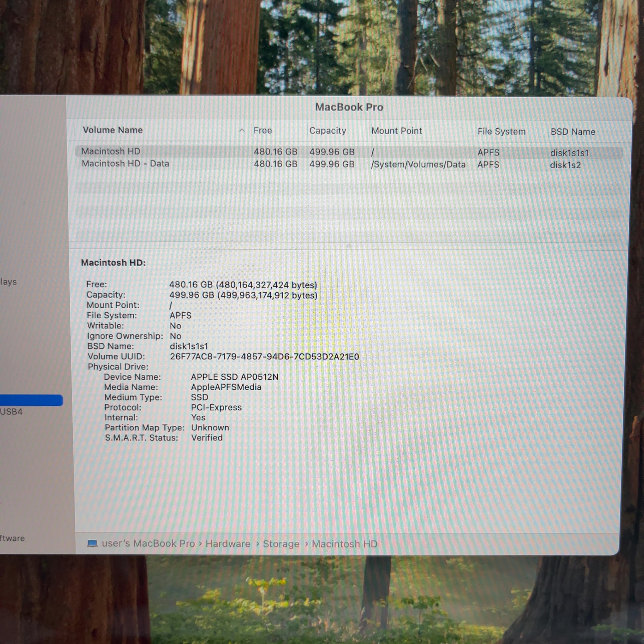Click the laptop icon in path bar
Image resolution: width=644 pixels, height=644 pixels.
tap(92, 543)
